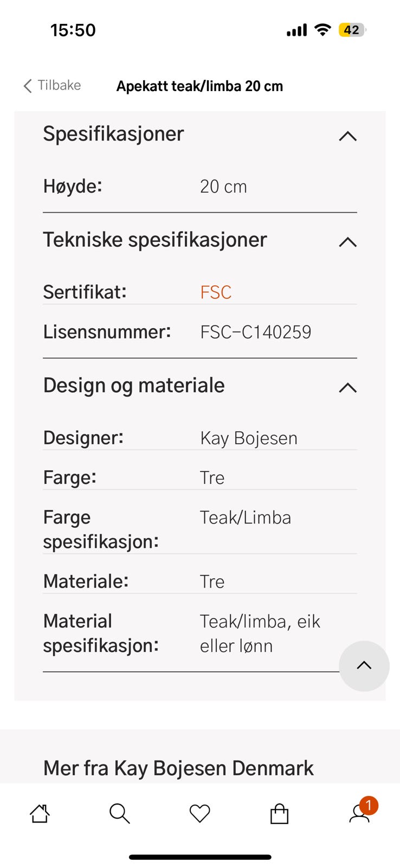Tap the FSC-C140259 license number
This screenshot has height=868, width=400.
(x=255, y=332)
